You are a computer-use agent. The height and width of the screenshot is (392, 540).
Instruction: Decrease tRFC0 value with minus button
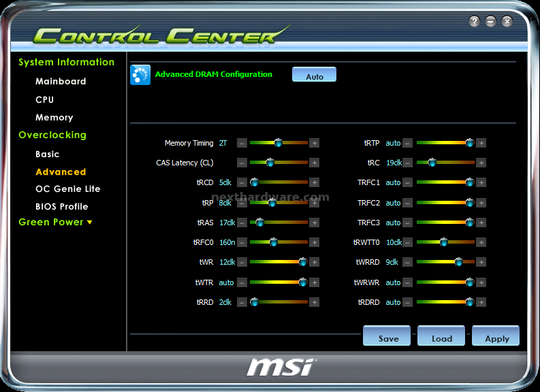pos(242,242)
